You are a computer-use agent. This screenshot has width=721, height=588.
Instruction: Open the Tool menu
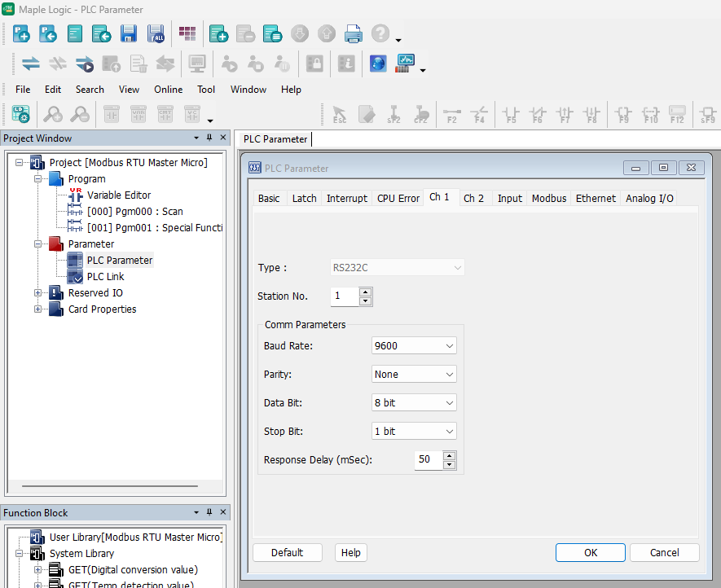click(x=206, y=90)
